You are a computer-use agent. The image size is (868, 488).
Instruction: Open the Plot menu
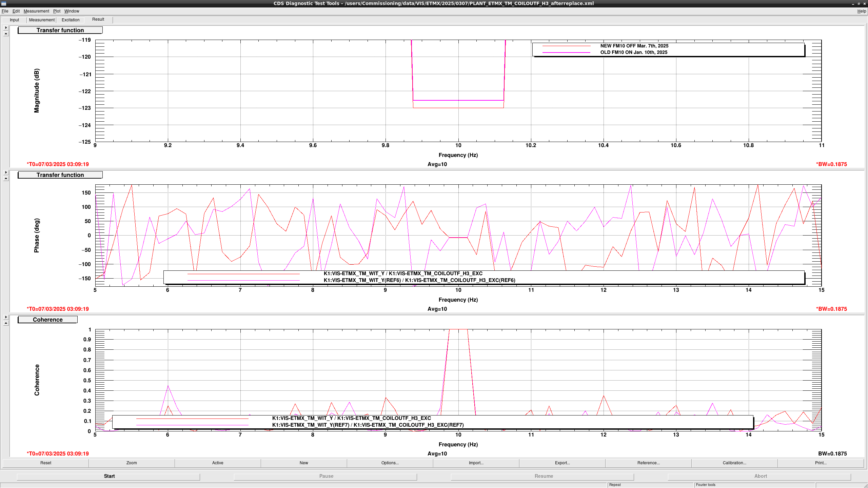coord(57,11)
